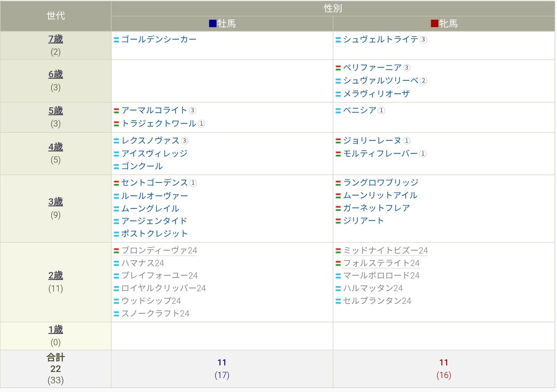
Task: Open horse ミッドナイトビズー24
Action: click(385, 251)
